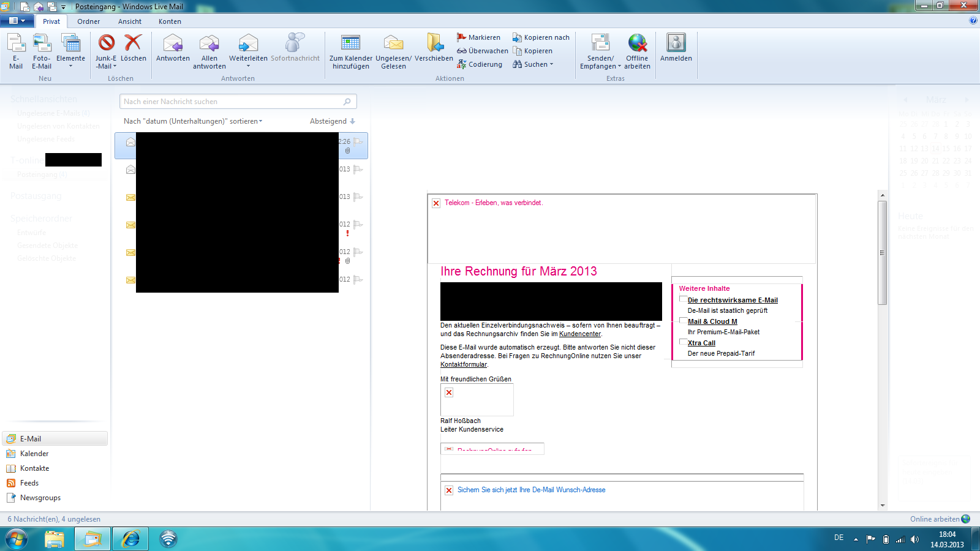The height and width of the screenshot is (551, 980).
Task: Open the Konten tab
Action: click(170, 21)
